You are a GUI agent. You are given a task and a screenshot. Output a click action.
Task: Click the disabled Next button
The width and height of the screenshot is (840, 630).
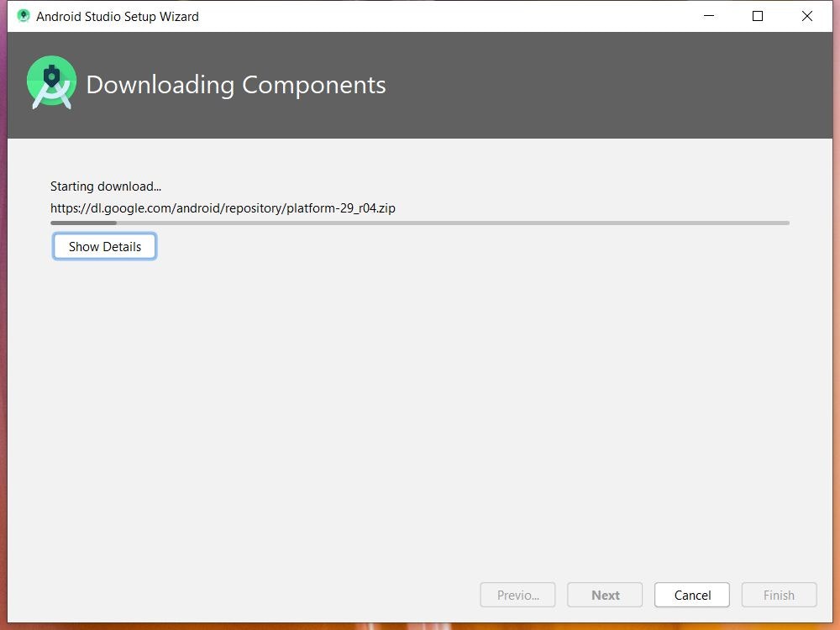(605, 595)
